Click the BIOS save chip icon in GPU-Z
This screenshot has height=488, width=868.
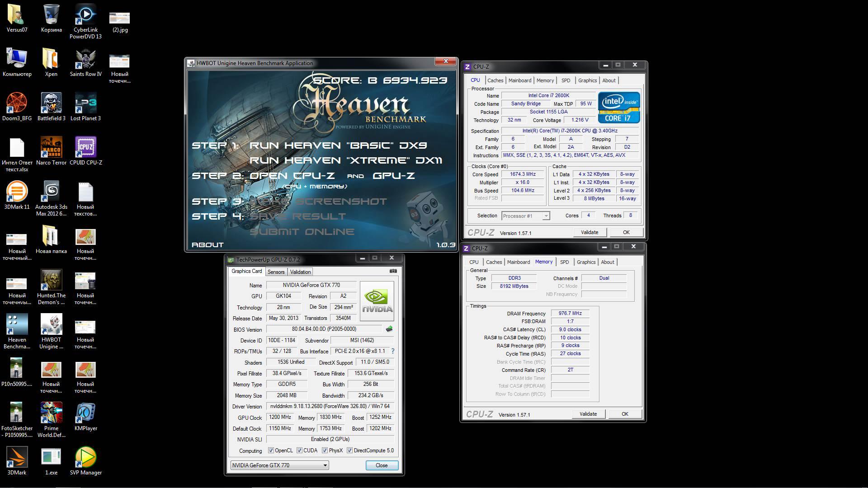(x=389, y=329)
